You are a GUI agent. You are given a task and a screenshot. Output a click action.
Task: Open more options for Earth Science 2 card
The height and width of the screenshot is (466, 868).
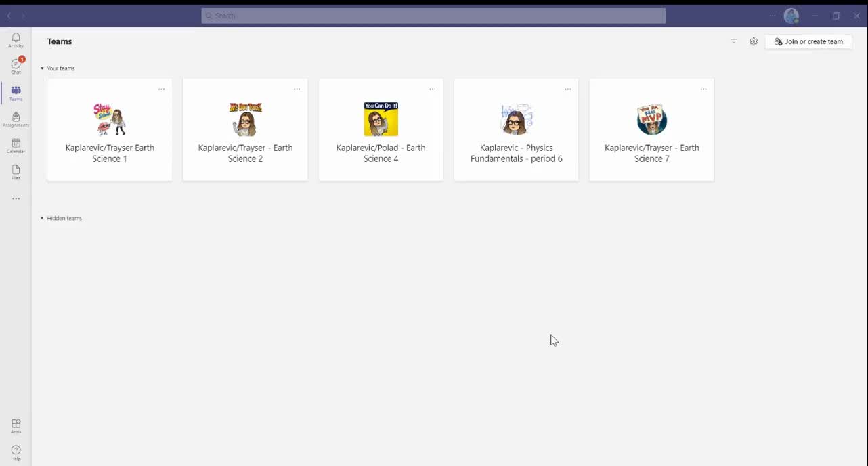pyautogui.click(x=297, y=89)
